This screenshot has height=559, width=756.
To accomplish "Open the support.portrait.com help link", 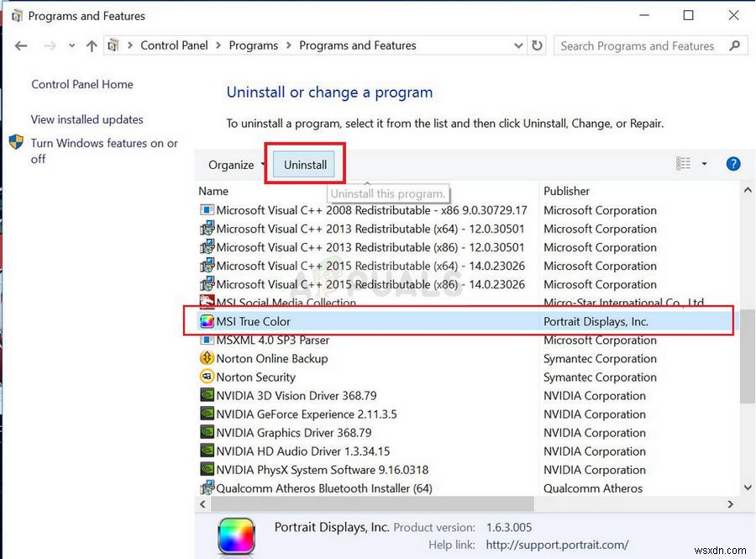I will [x=558, y=545].
